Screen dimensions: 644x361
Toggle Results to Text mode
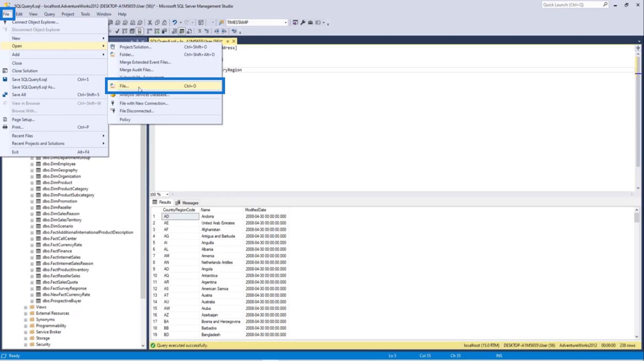174,31
